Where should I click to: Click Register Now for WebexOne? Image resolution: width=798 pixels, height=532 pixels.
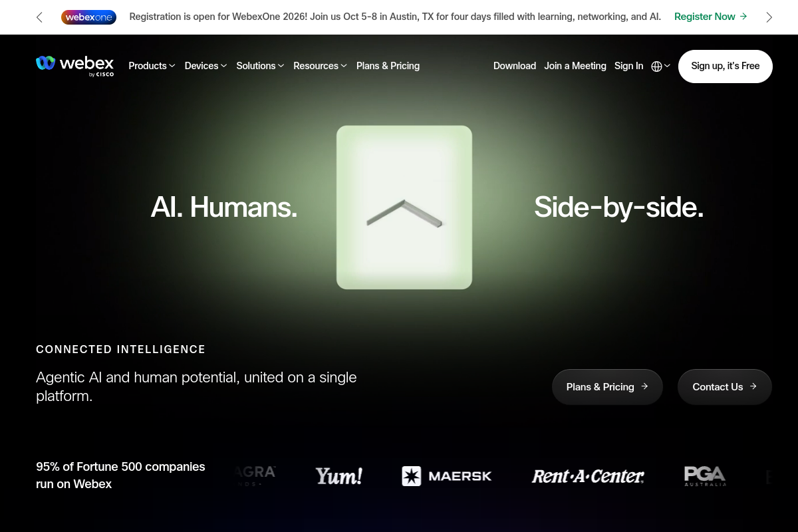[710, 17]
